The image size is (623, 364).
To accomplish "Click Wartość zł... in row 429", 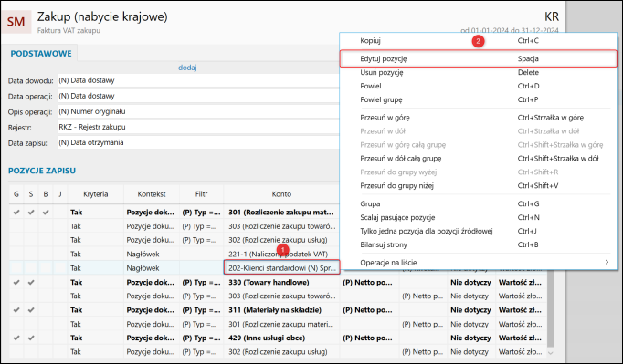I will [x=520, y=338].
